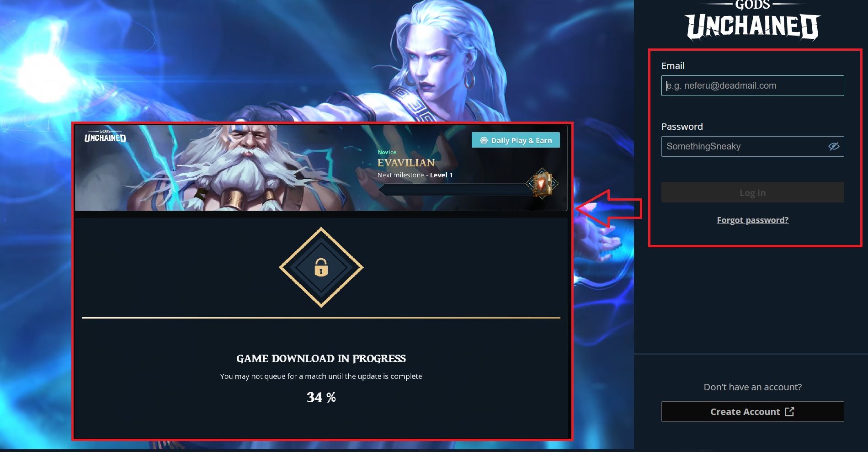Click the Game Download In Progress heading

coord(321,358)
